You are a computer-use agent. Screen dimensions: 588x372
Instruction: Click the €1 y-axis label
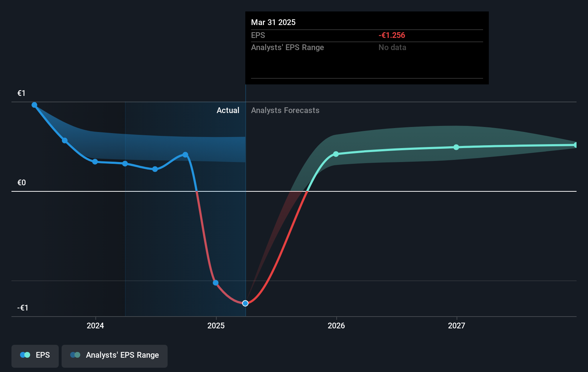[21, 93]
